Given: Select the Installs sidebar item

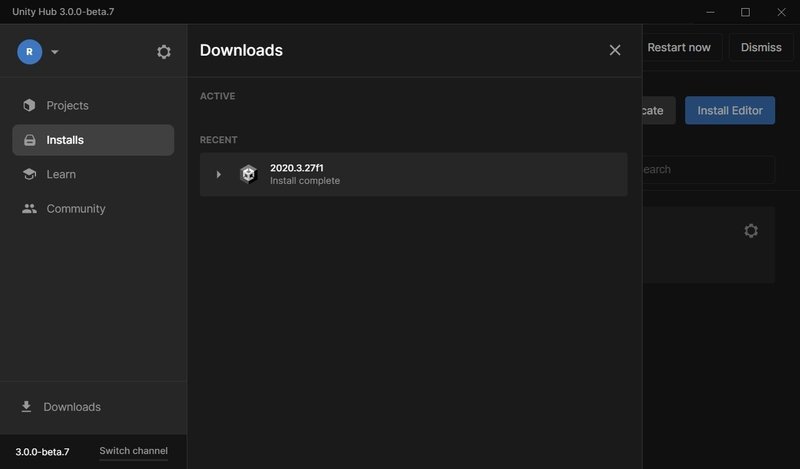Looking at the screenshot, I should click(x=93, y=140).
